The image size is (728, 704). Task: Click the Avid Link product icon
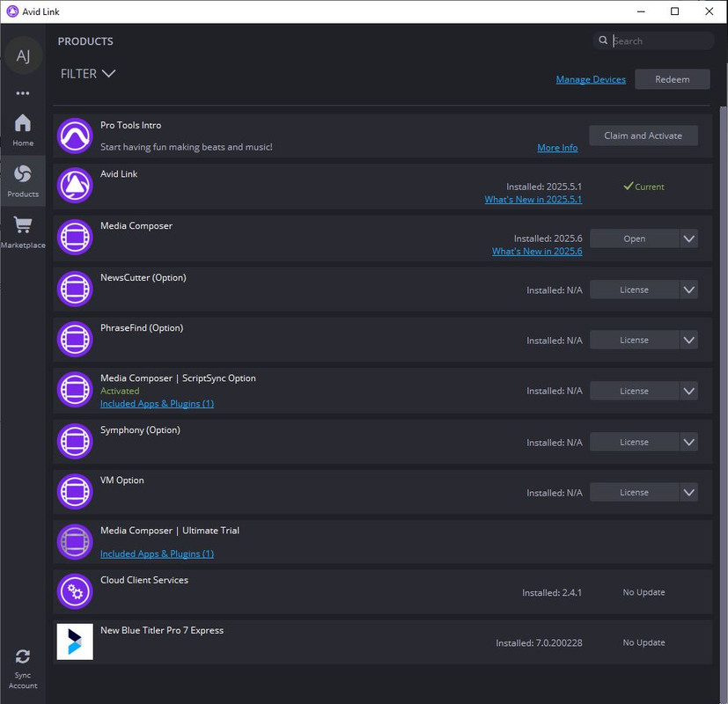pos(75,186)
